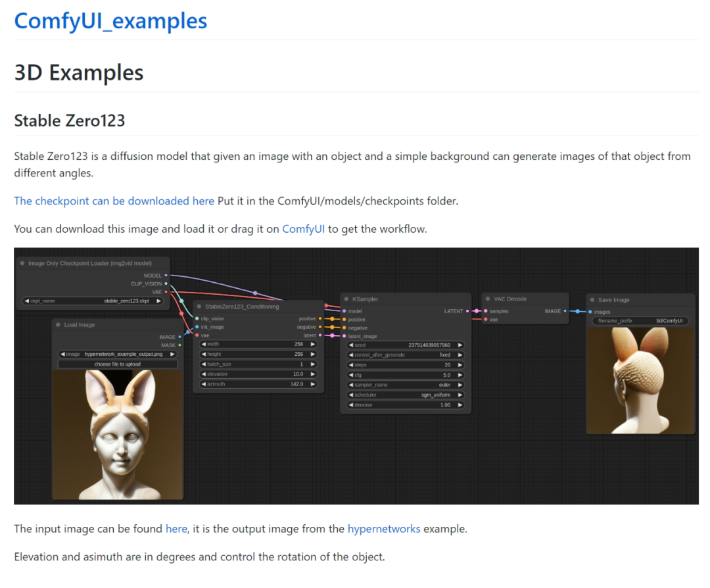
Task: Click the model input port on KSampler
Action: 344,311
